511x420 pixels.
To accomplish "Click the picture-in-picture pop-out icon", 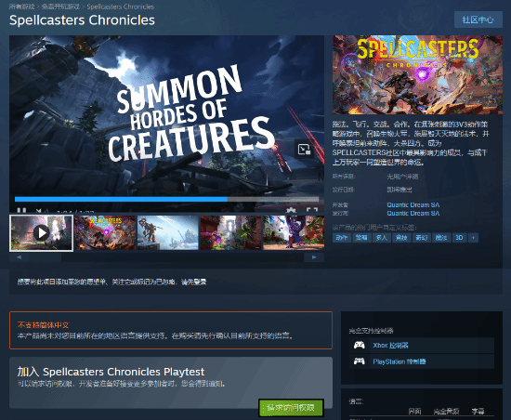I will (305, 150).
